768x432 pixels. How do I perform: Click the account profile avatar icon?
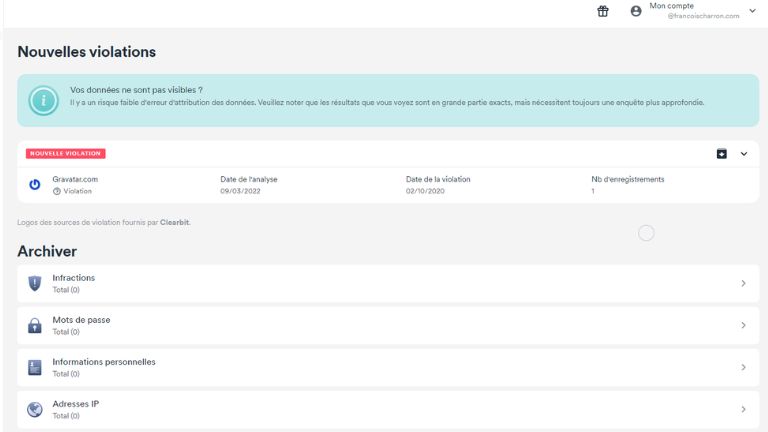636,11
